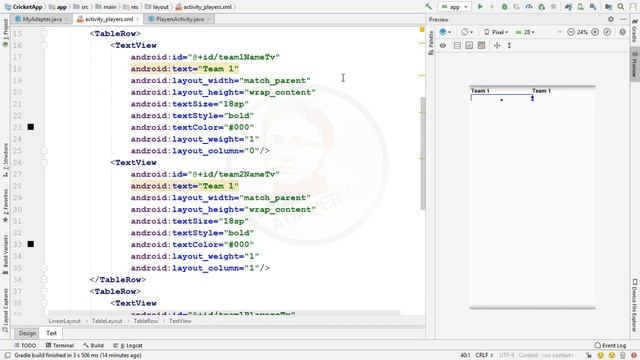Open the TODO tool window
Viewport: 640px width, 360px height.
pos(25,345)
